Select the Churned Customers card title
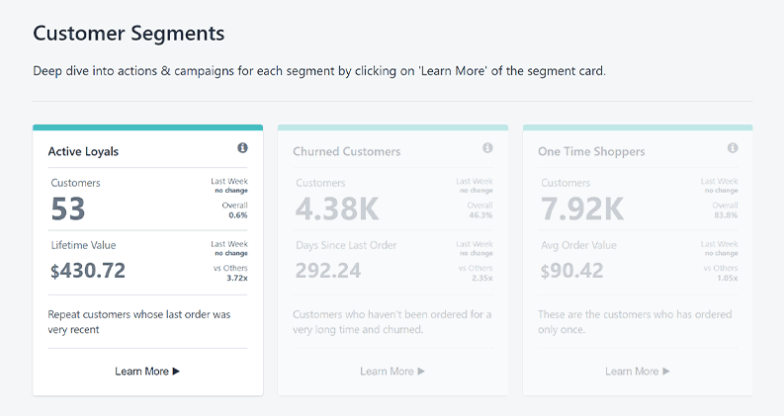Screen dimensions: 784x416 [x=346, y=151]
